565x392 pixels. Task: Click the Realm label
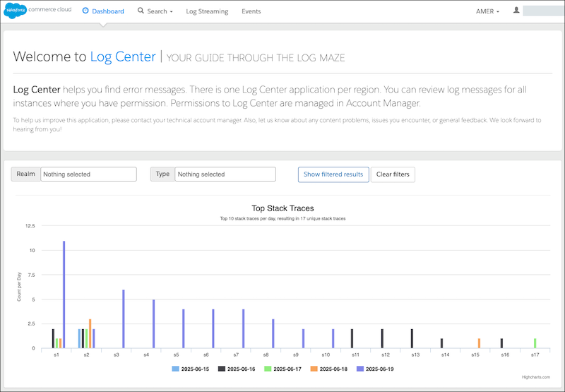tap(26, 174)
